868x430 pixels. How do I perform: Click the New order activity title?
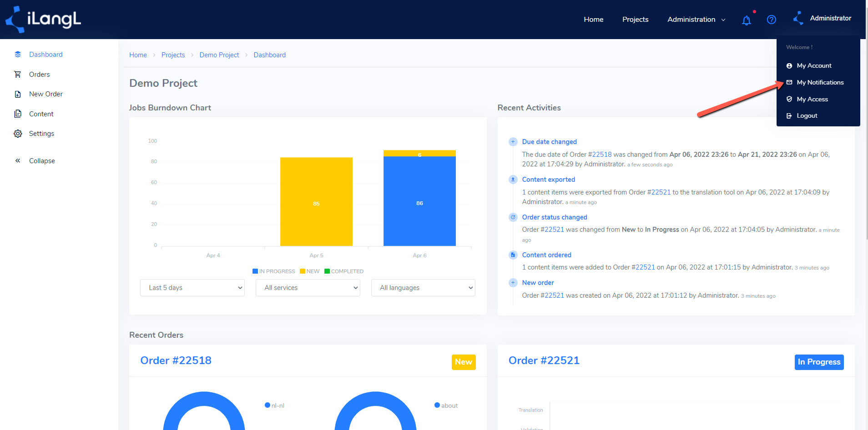pyautogui.click(x=538, y=283)
